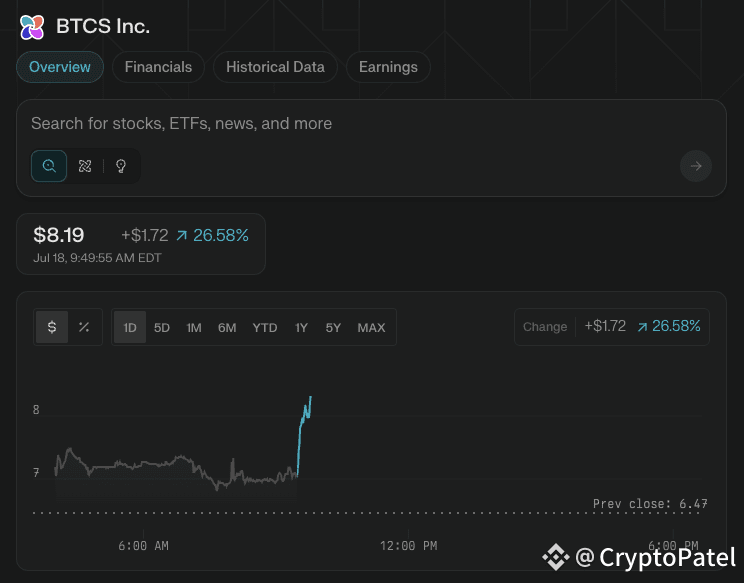The height and width of the screenshot is (583, 744).
Task: Open the Financials tab
Action: pyautogui.click(x=158, y=67)
